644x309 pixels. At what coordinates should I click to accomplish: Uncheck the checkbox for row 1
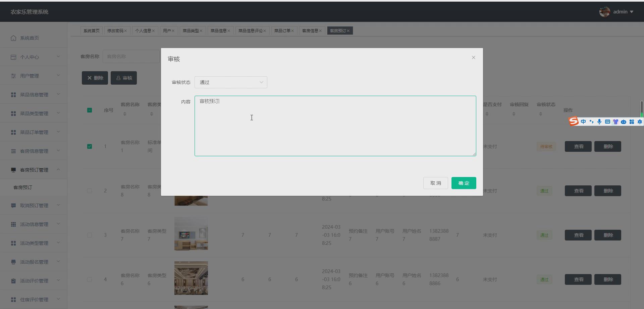click(x=90, y=146)
